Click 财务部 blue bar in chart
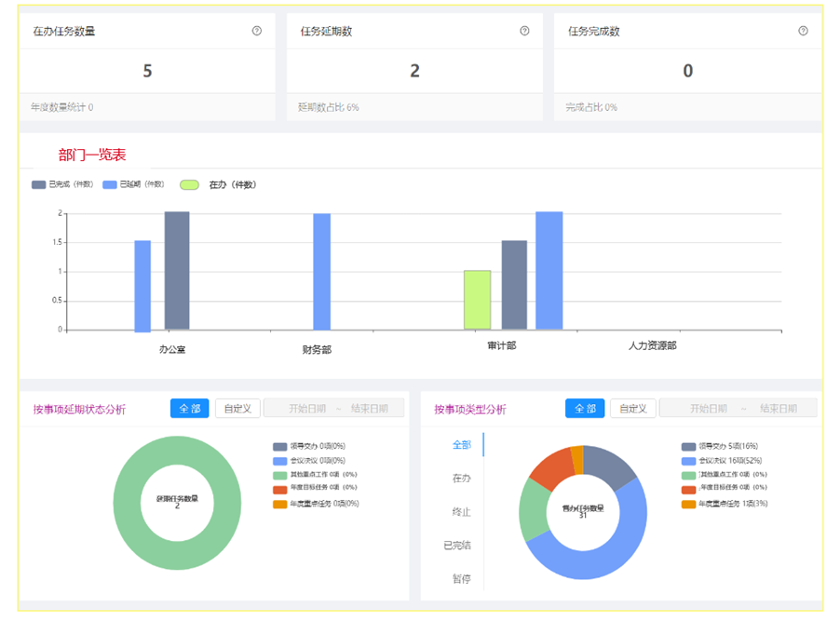Viewport: 840px width, 621px height. pyautogui.click(x=321, y=271)
